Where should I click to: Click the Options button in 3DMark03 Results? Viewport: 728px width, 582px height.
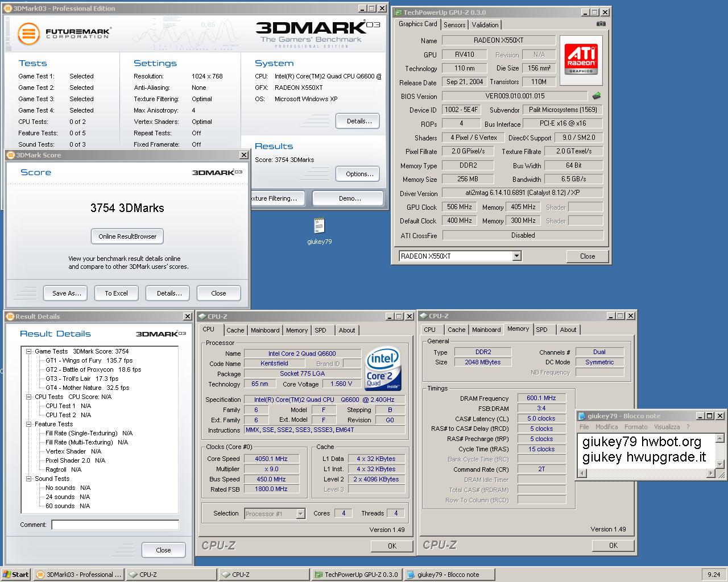(x=358, y=174)
